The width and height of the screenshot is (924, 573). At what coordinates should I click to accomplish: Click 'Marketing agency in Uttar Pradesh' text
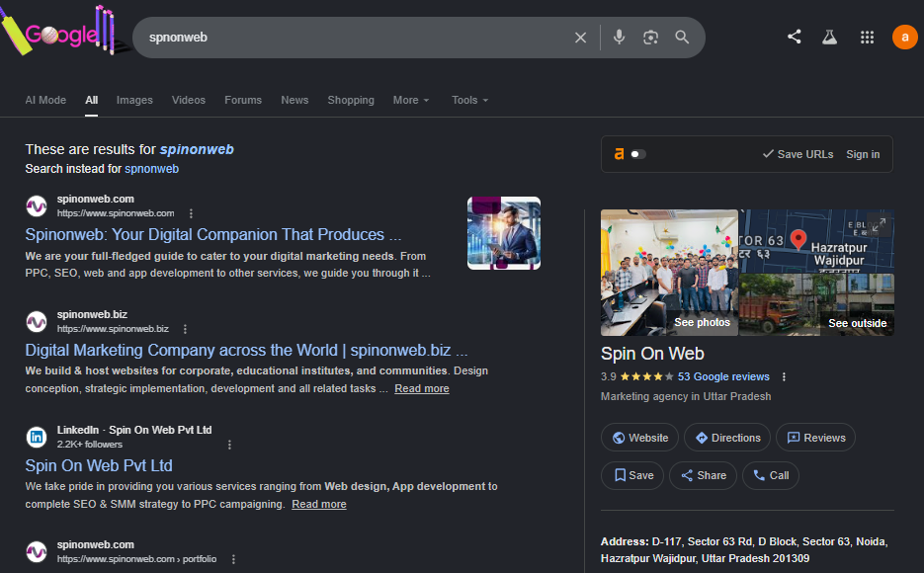coord(686,396)
